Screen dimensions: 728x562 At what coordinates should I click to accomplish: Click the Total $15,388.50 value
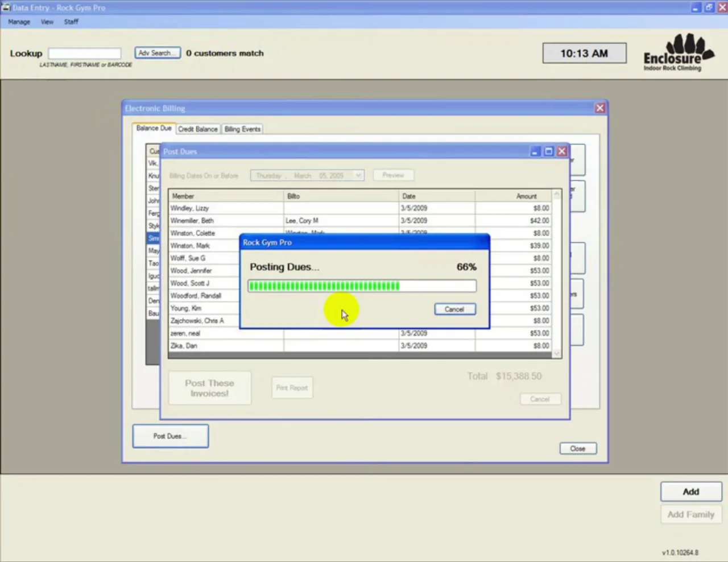[519, 376]
